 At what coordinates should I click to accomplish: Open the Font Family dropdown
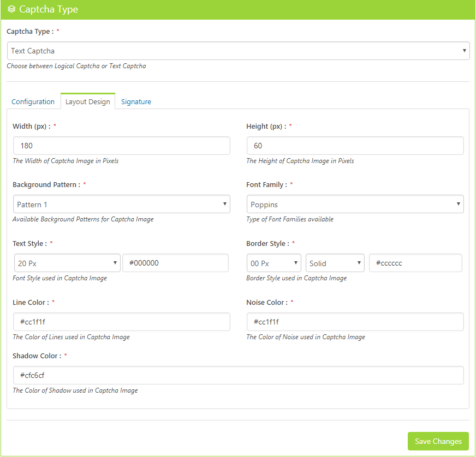coord(355,205)
